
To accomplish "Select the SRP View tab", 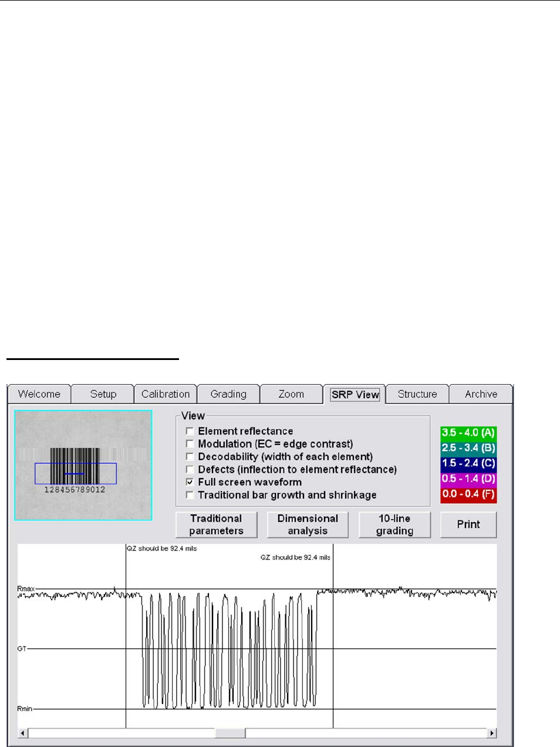I will click(355, 394).
